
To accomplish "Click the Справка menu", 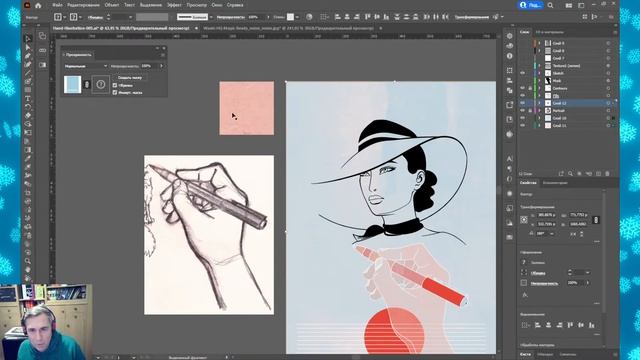I will [x=235, y=5].
